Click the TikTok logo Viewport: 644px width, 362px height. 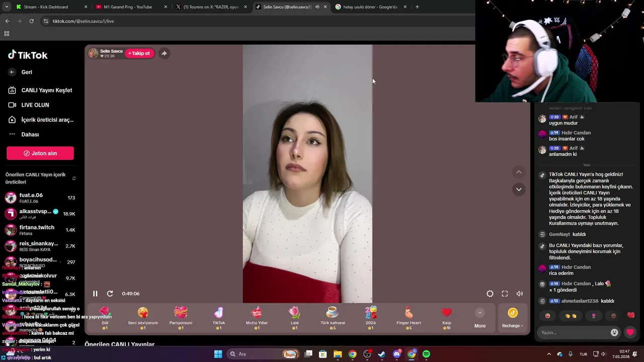click(28, 55)
